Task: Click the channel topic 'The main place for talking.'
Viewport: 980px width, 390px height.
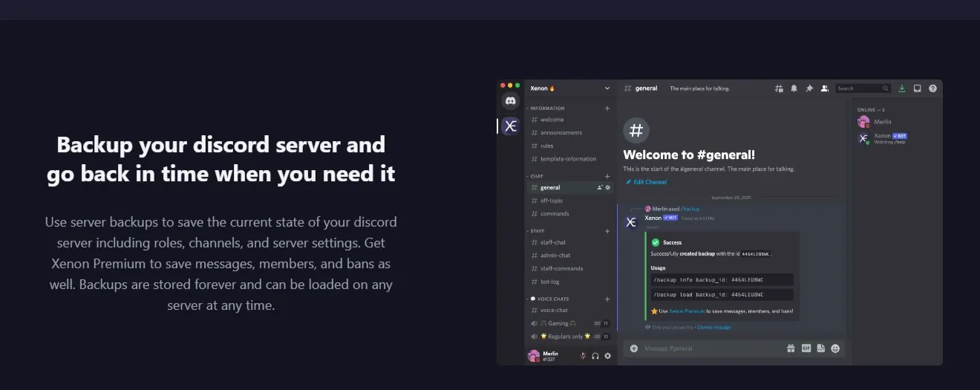Action: coord(700,88)
